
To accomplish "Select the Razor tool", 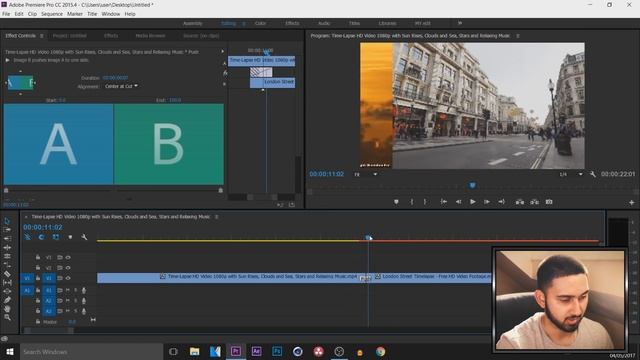I will [x=7, y=274].
